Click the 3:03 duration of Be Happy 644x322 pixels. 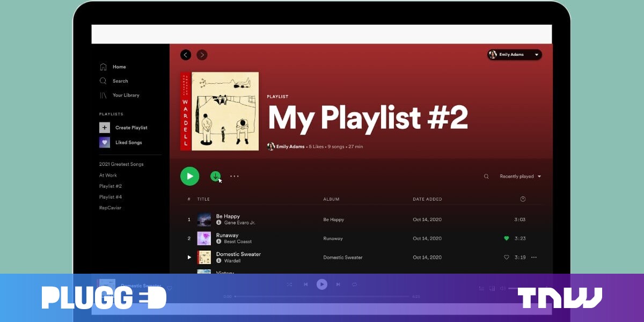(519, 219)
